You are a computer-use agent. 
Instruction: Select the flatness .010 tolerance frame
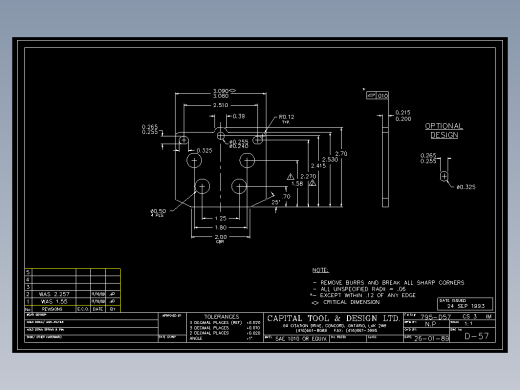pos(377,96)
